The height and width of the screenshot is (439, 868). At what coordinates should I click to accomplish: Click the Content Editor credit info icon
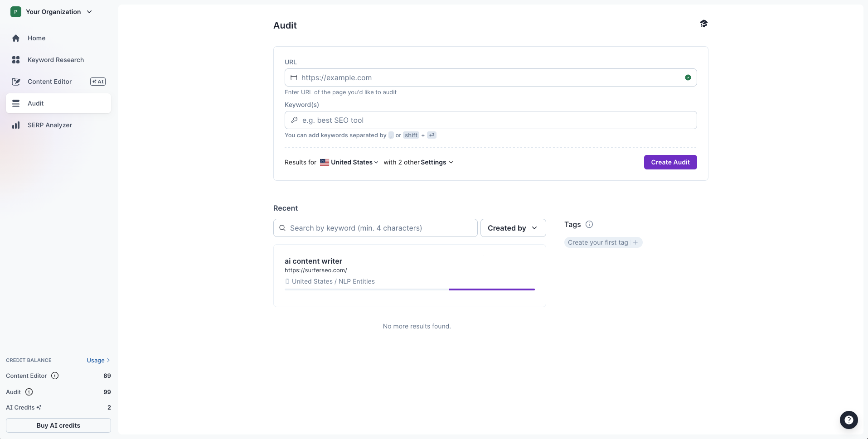pos(55,376)
